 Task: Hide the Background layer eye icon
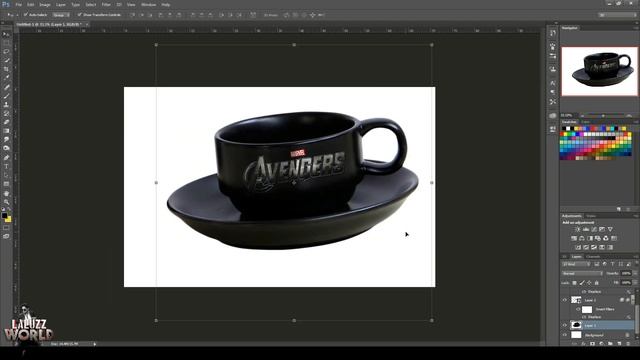[565, 335]
